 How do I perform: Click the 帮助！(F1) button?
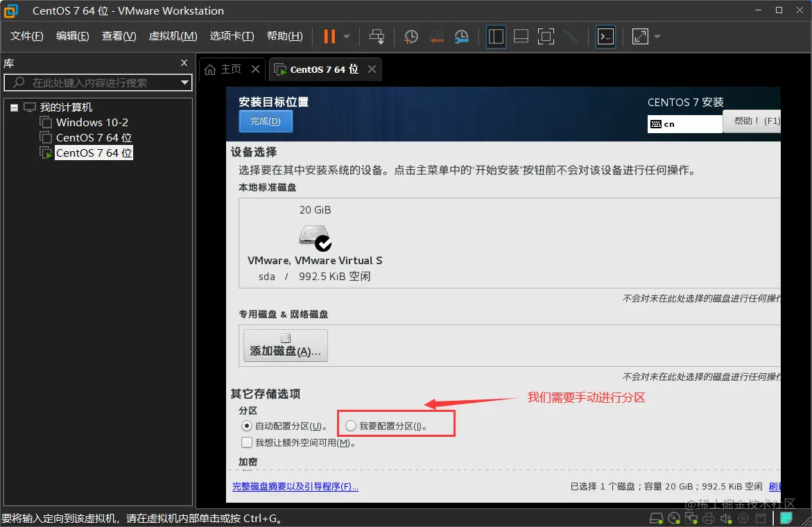pyautogui.click(x=752, y=121)
